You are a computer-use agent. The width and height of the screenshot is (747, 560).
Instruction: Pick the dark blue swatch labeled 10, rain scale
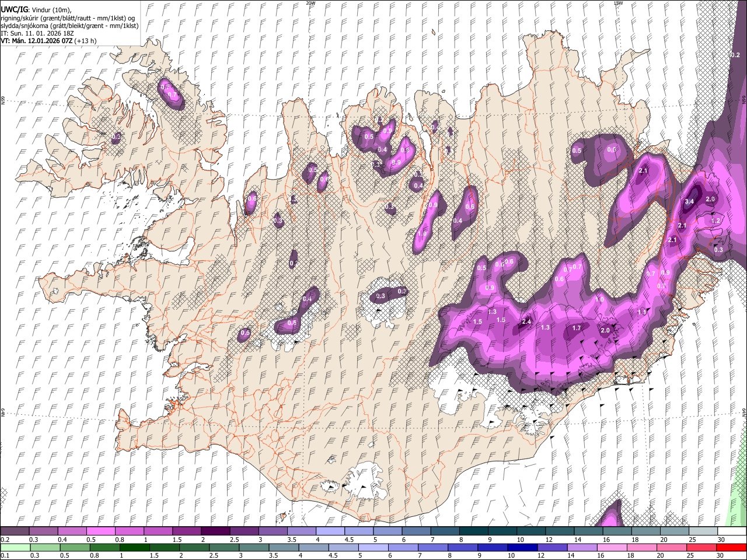[523, 547]
